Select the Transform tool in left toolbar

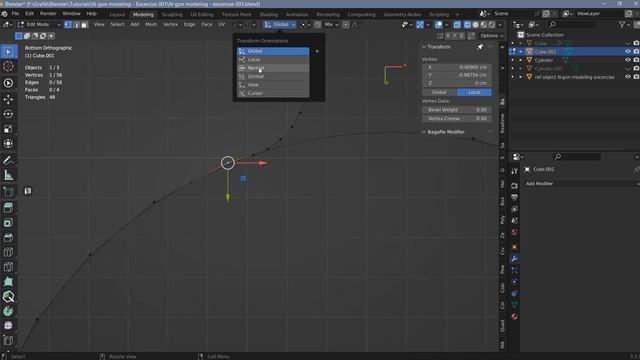tap(8, 143)
